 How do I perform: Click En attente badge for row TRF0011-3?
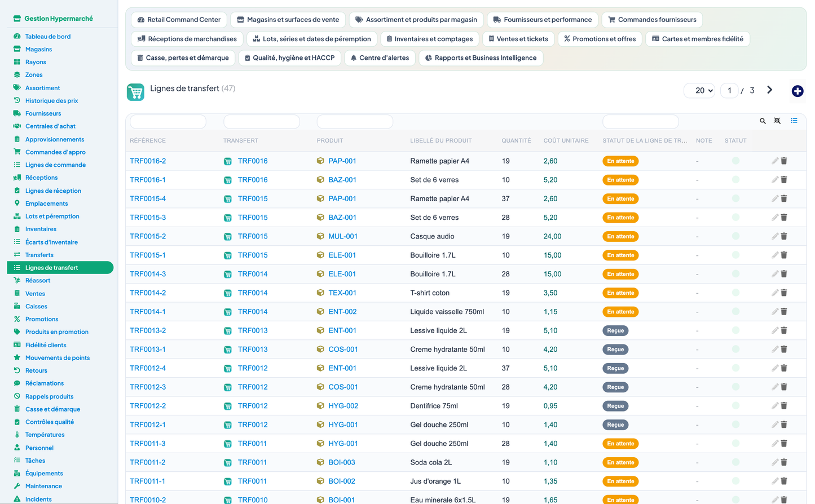pyautogui.click(x=620, y=444)
